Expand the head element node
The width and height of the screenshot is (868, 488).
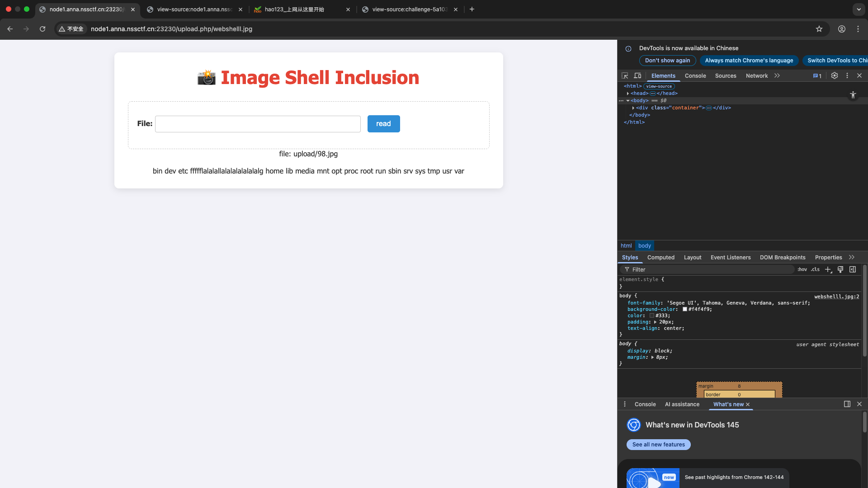(628, 94)
